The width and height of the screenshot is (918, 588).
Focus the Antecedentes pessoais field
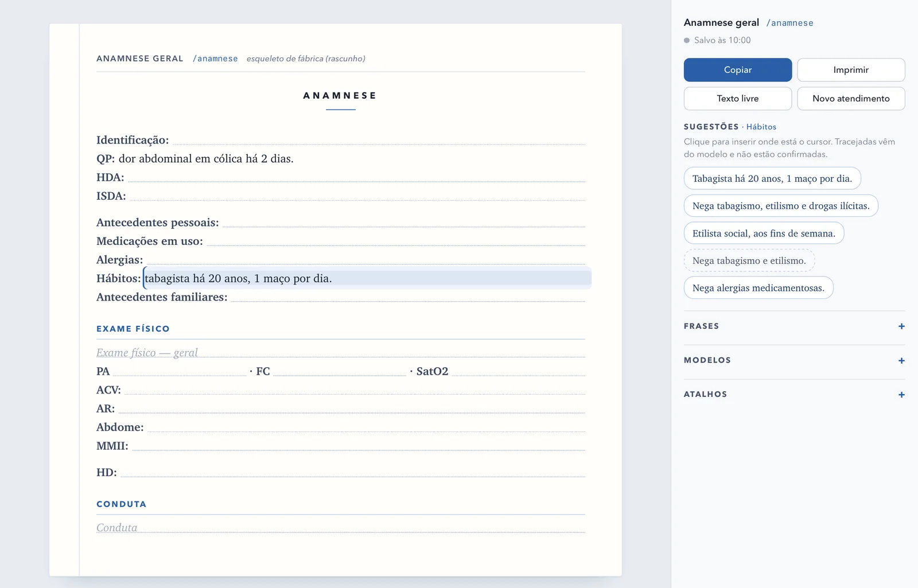click(x=404, y=223)
